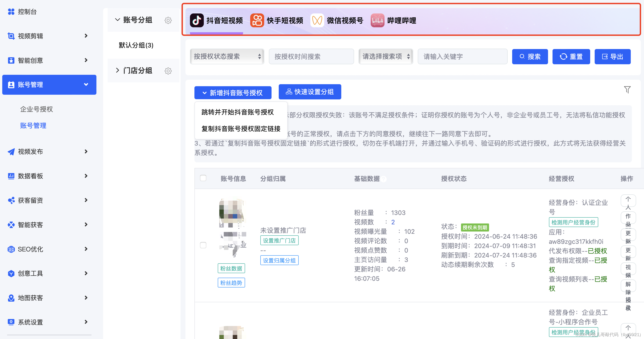This screenshot has width=644, height=339.
Task: Tick checkbox for the 1303-fans account row
Action: click(x=203, y=245)
